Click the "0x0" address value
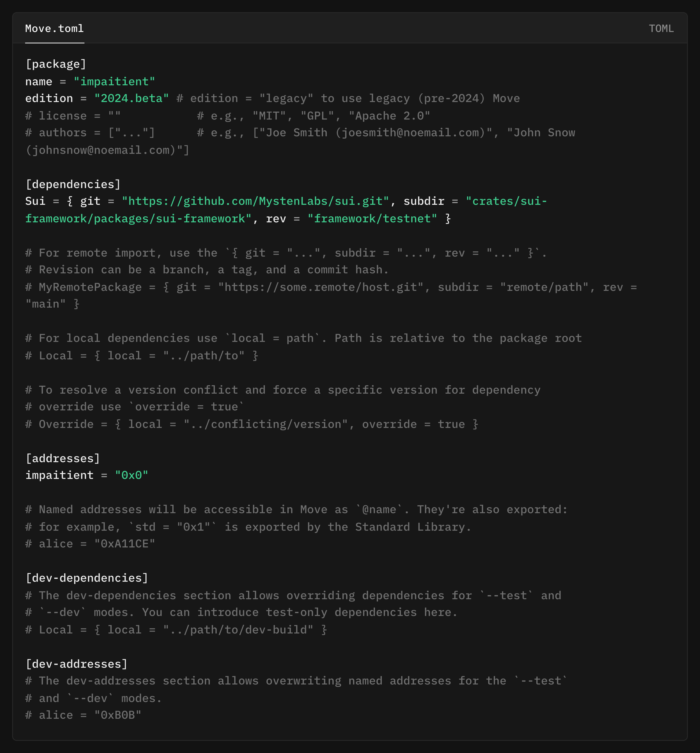700x753 pixels. [131, 475]
